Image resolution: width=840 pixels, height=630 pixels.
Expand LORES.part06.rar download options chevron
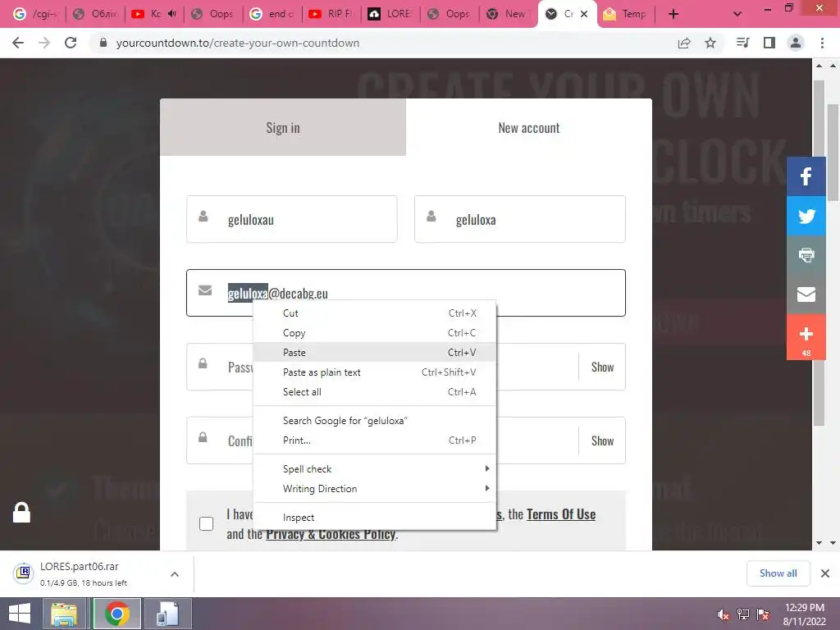pos(175,574)
